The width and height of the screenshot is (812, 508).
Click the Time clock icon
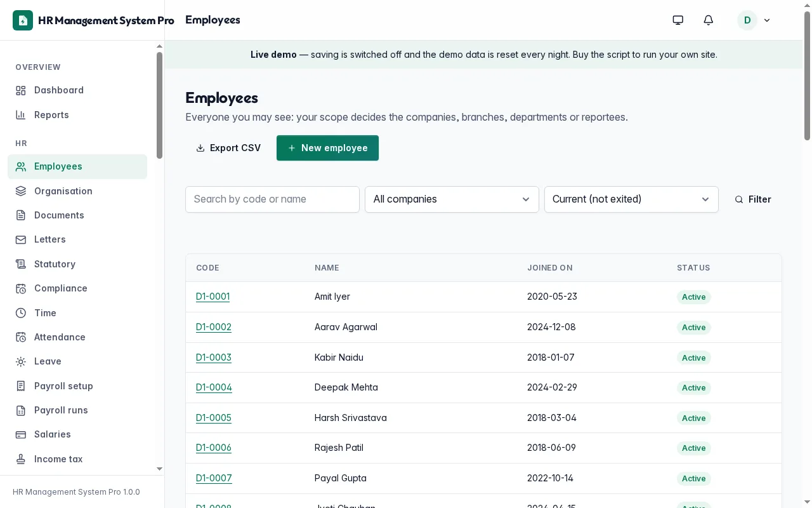pos(21,313)
